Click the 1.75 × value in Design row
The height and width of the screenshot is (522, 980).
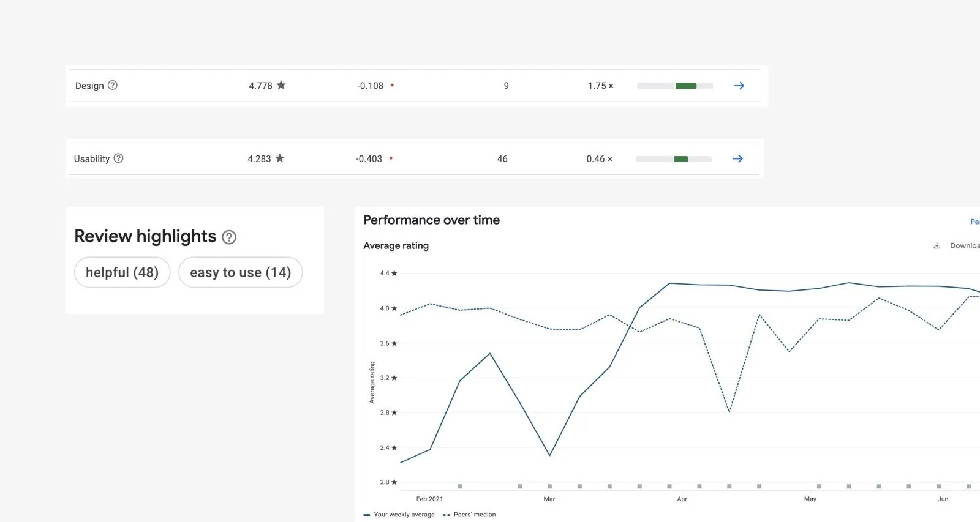[x=600, y=86]
